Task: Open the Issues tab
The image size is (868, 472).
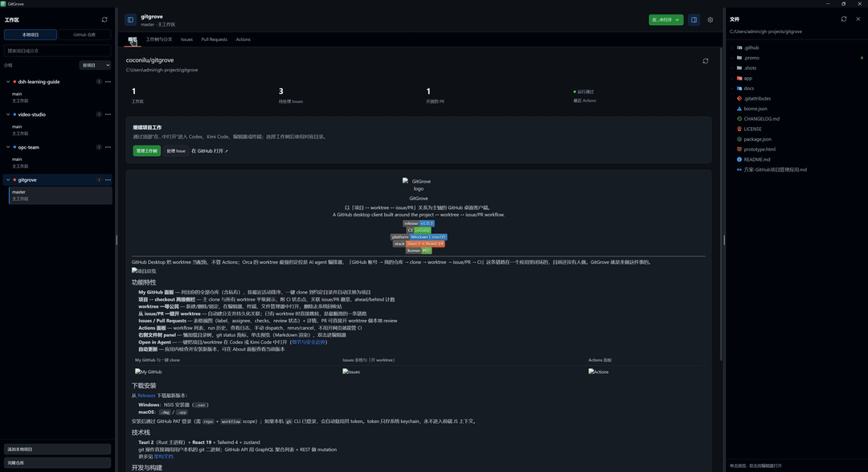Action: pos(186,39)
